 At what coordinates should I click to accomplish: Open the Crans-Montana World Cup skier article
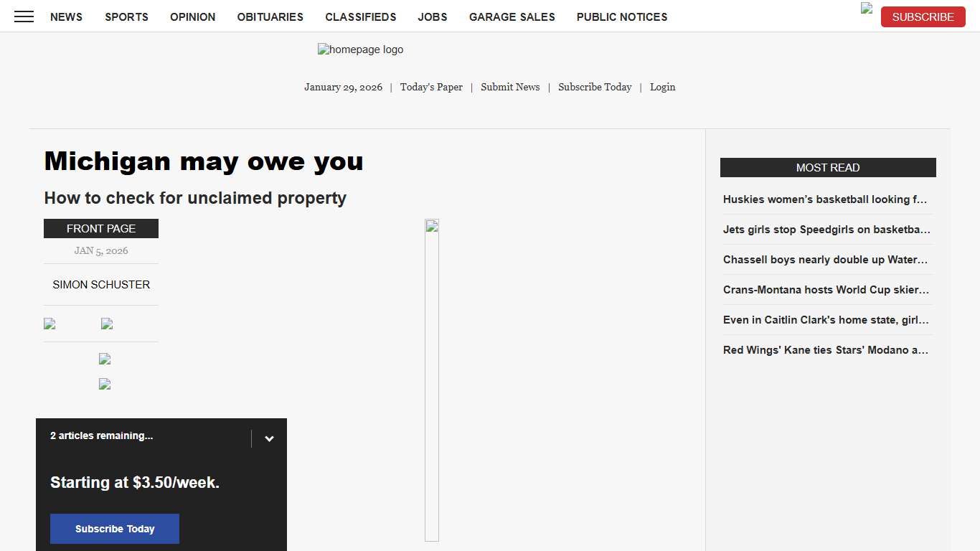click(825, 290)
